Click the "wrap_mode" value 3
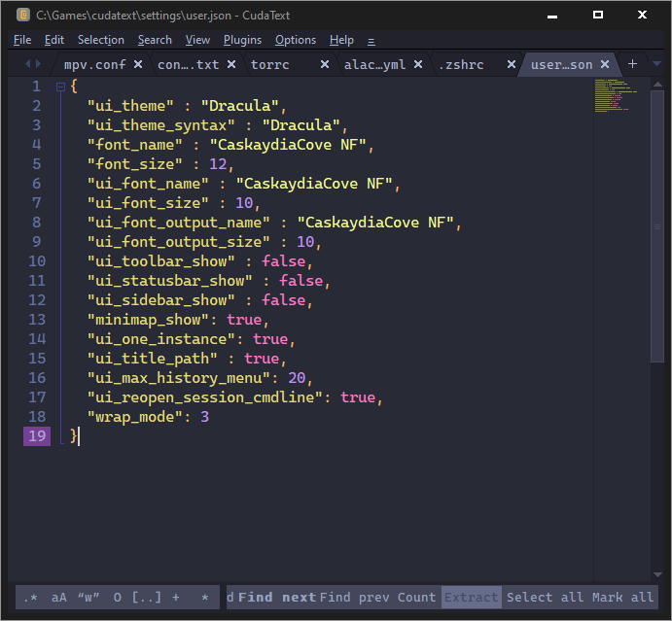The height and width of the screenshot is (621, 672). [205, 417]
